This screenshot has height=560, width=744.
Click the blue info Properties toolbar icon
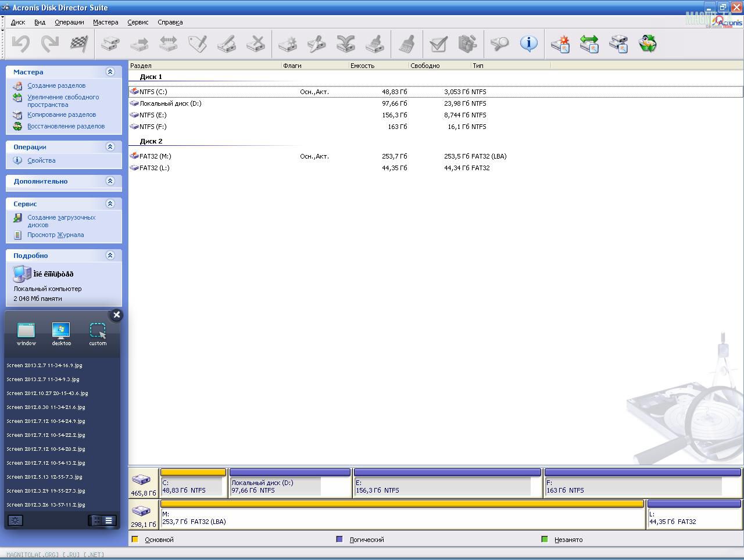tap(528, 44)
